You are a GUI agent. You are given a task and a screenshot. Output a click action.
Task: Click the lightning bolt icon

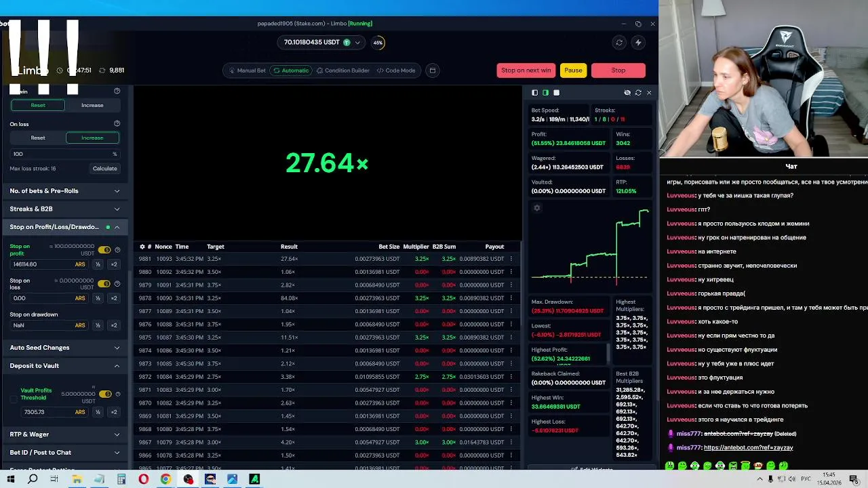point(637,43)
